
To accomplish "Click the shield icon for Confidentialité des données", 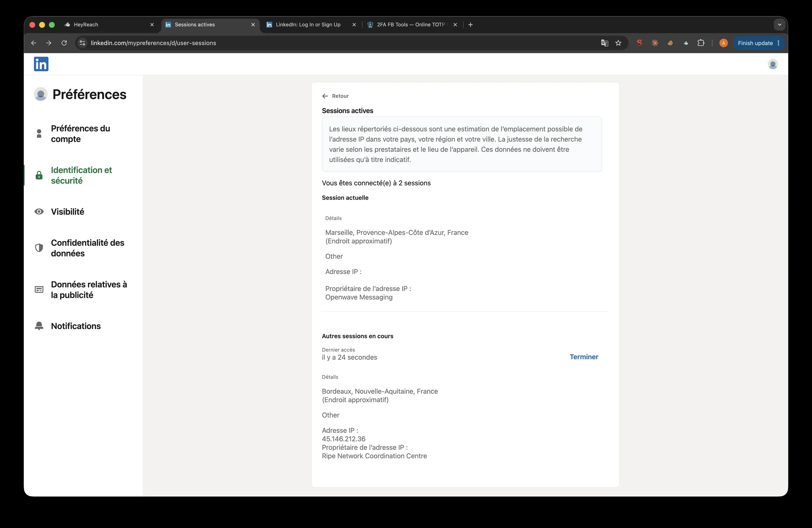I will click(39, 248).
